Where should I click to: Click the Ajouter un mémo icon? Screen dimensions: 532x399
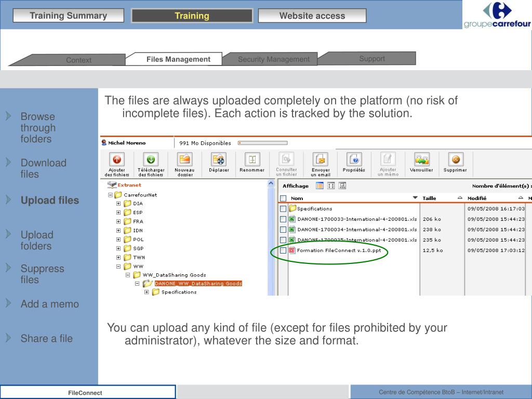tap(388, 159)
